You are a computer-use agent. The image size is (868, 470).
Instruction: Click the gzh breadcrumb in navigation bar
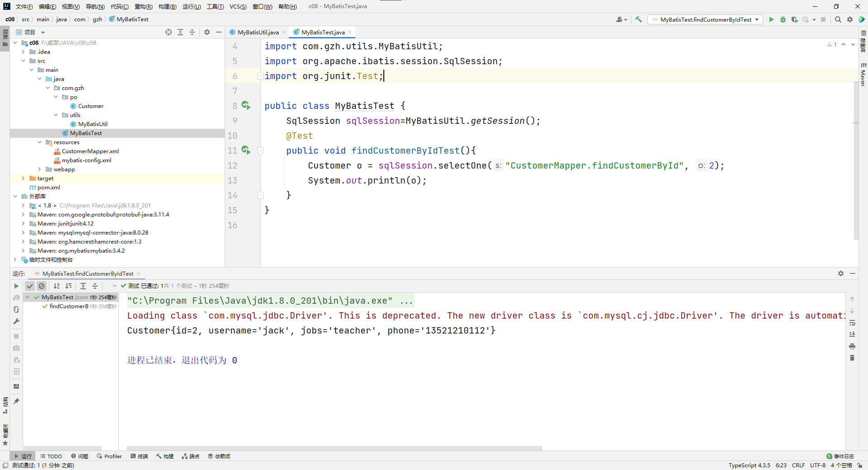click(x=97, y=19)
